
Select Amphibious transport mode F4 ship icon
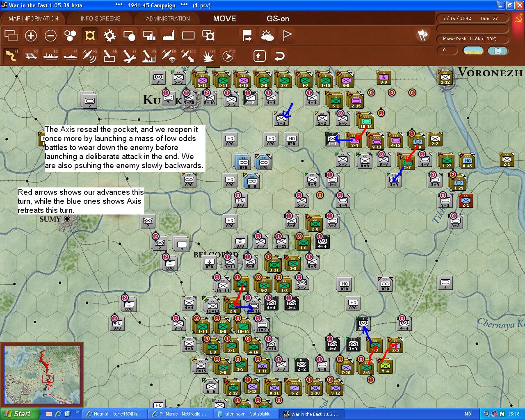coord(70,55)
